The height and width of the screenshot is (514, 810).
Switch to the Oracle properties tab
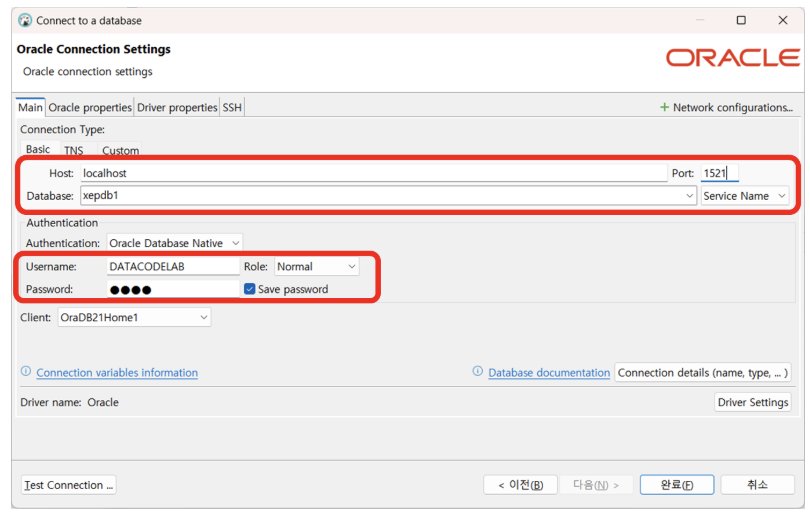pos(90,107)
